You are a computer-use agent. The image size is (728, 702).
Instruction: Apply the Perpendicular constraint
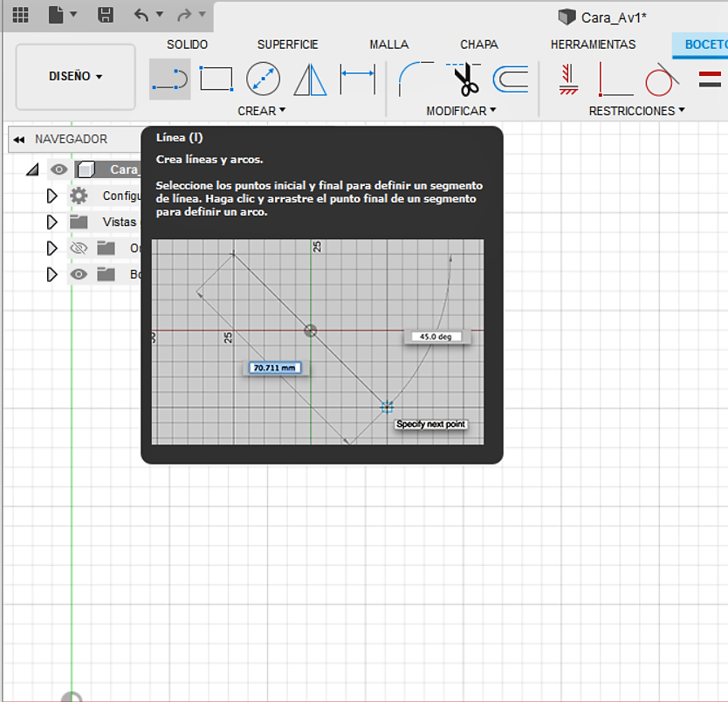click(x=615, y=79)
